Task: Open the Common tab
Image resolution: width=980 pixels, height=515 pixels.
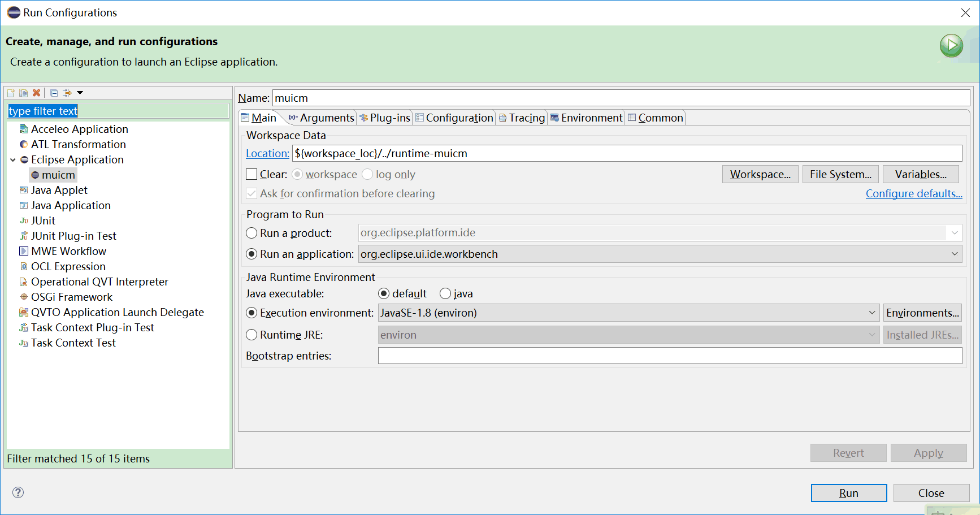Action: (656, 118)
